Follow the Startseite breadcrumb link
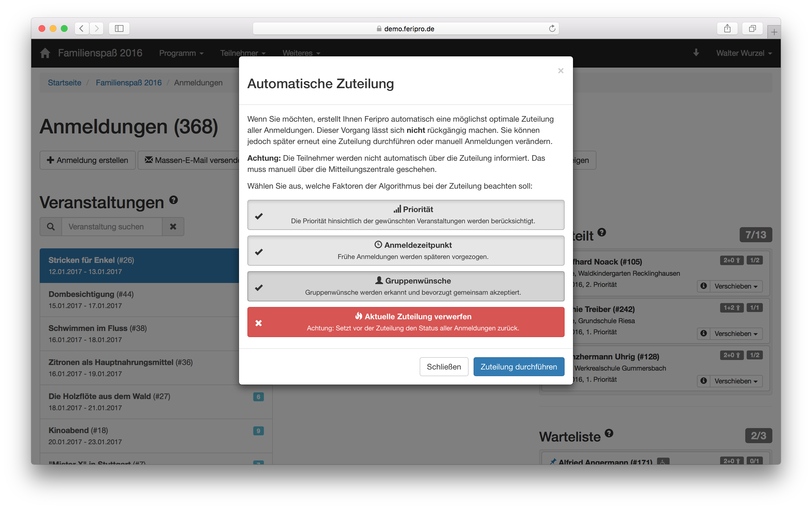Screen dimensions: 812x509 point(64,83)
